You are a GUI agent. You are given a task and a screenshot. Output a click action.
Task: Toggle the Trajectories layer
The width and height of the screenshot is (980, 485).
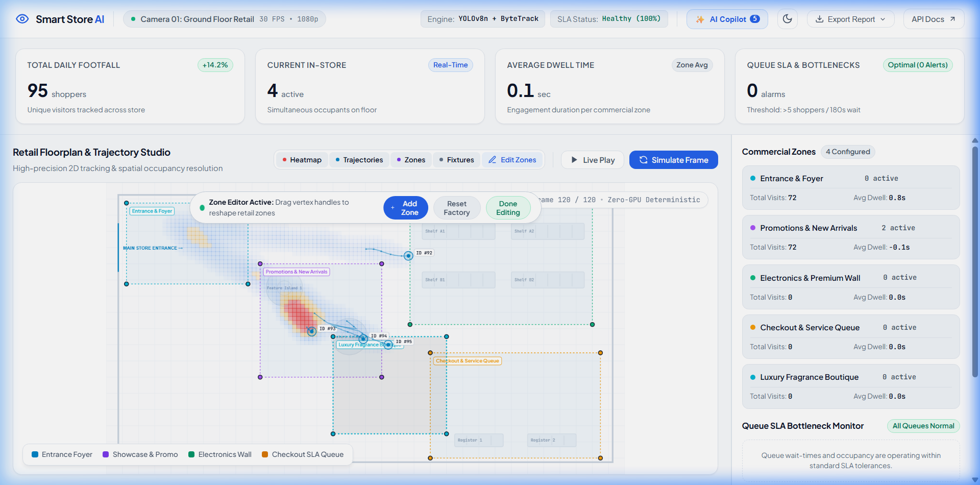point(359,160)
